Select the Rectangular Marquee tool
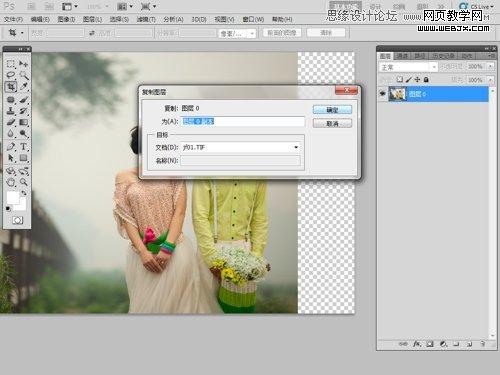Image resolution: width=500 pixels, height=375 pixels. coord(11,64)
